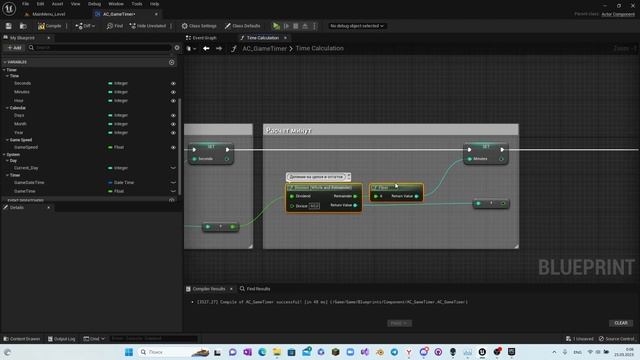Open the debug object selector dropdown
The height and width of the screenshot is (360, 640).
[x=357, y=26]
